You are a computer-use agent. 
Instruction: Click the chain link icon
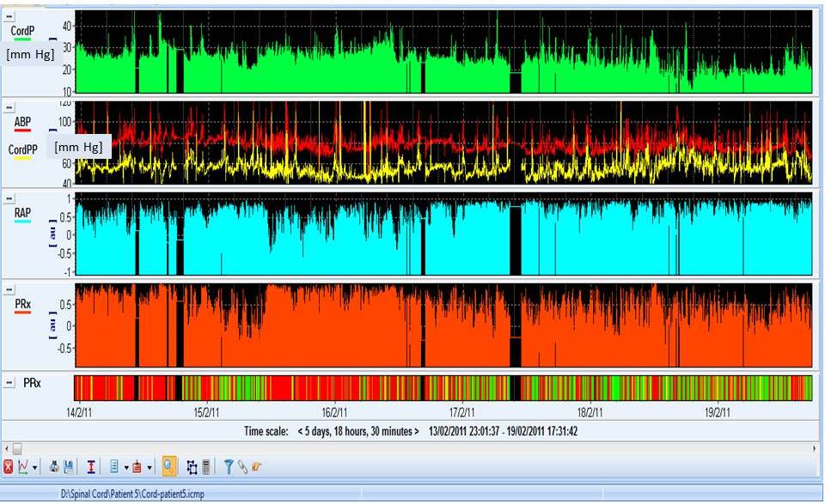(x=242, y=467)
